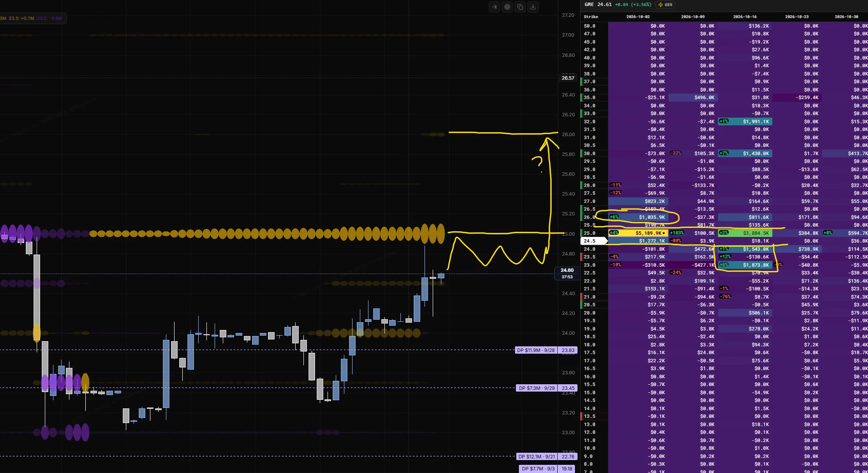This screenshot has width=868, height=473.
Task: Select strike 37.0 row label
Action: 590,81
